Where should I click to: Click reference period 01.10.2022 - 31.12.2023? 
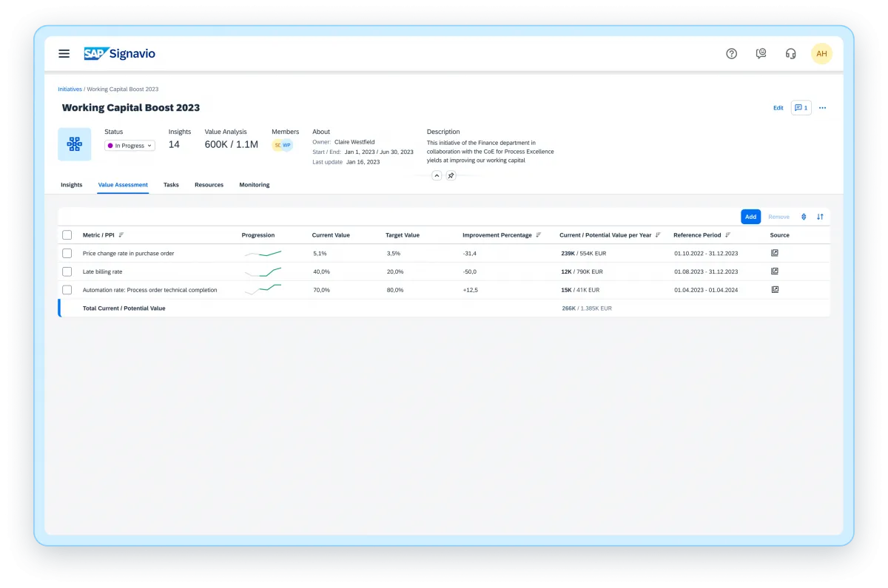[x=706, y=253]
